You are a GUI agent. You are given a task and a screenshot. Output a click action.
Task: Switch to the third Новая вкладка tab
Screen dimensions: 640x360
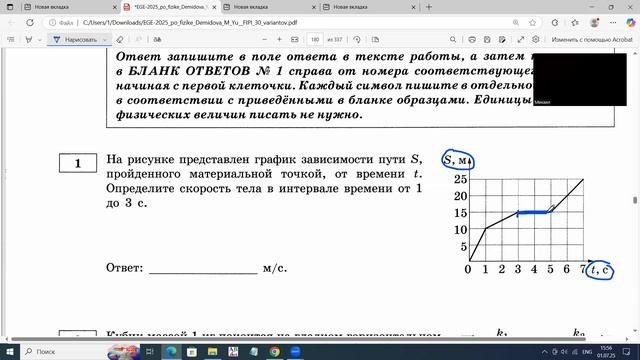[x=269, y=7]
